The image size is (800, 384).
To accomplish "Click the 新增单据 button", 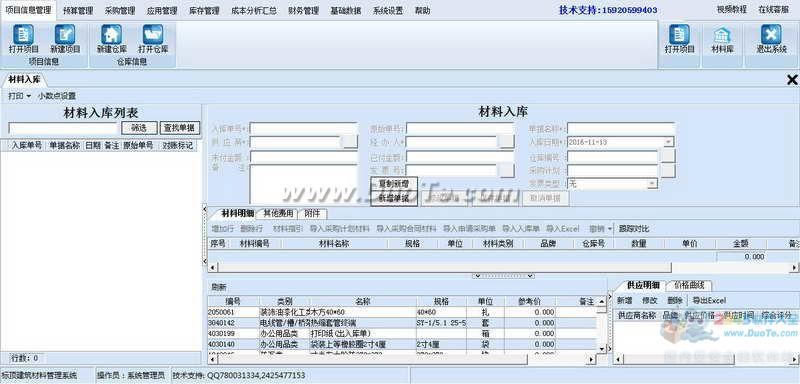I will (393, 199).
